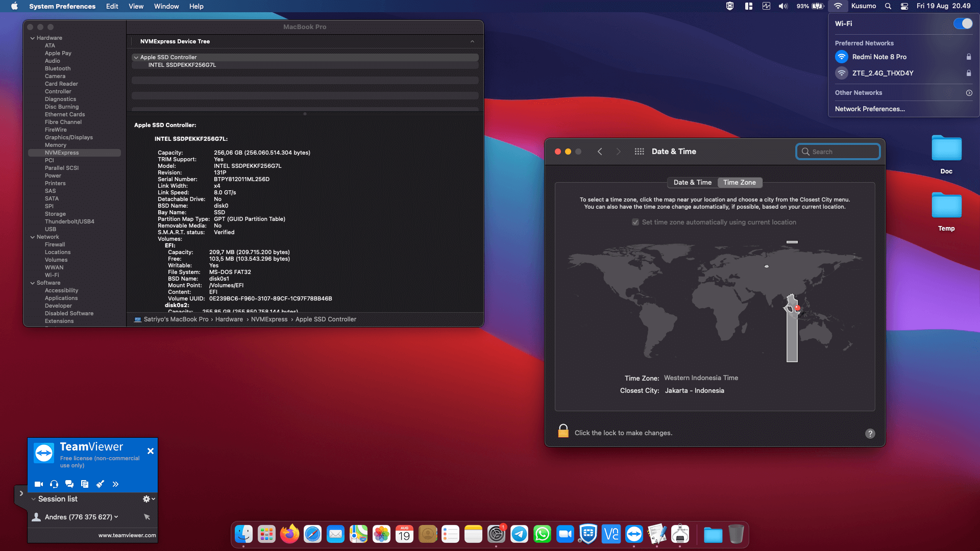Collapse the Session list section

point(34,499)
